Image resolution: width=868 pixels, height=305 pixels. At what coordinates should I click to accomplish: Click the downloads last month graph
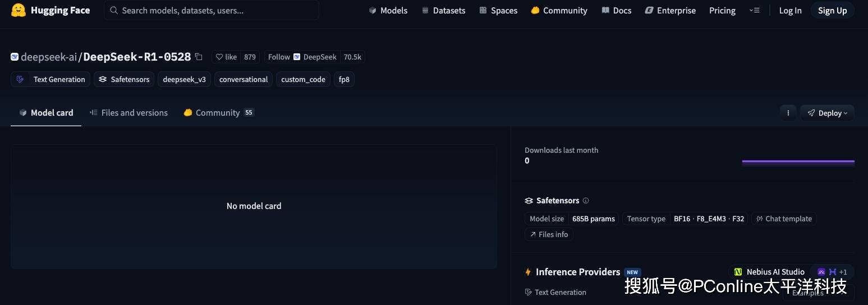[798, 161]
